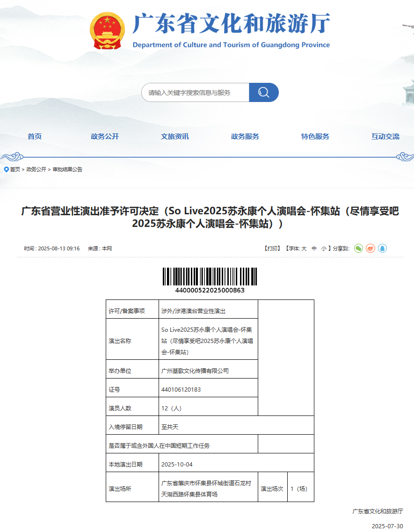Focus the keyword search input field
This screenshot has width=414, height=532.
(195, 92)
